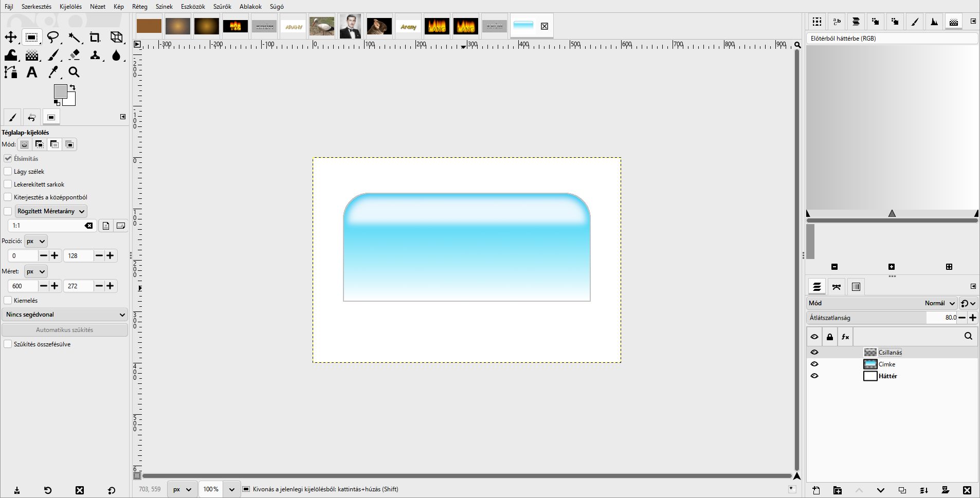Select the Warp Transform tool
This screenshot has height=498, width=980.
(11, 55)
